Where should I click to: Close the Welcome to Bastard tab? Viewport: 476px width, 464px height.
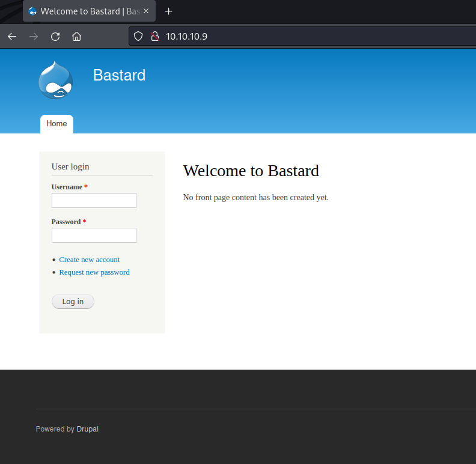tap(145, 11)
